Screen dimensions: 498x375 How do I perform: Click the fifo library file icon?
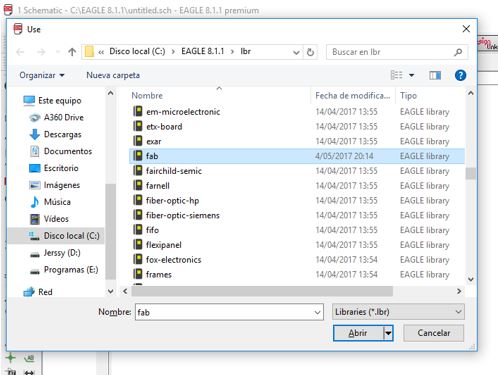coord(138,229)
